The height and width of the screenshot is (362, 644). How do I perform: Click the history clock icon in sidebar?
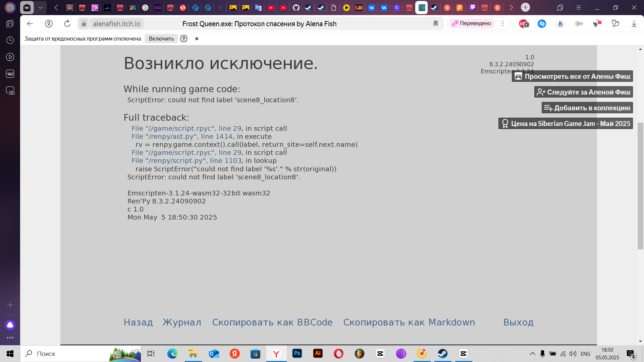[x=10, y=40]
